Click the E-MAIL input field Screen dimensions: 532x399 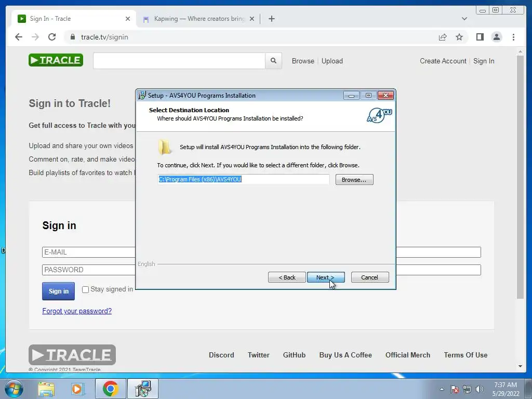click(261, 252)
